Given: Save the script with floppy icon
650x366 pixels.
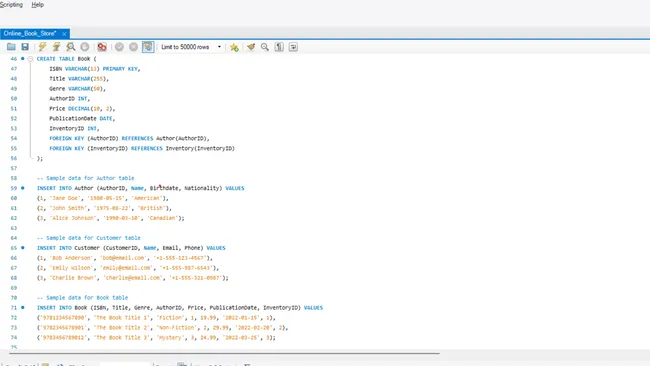Looking at the screenshot, I should click(25, 47).
